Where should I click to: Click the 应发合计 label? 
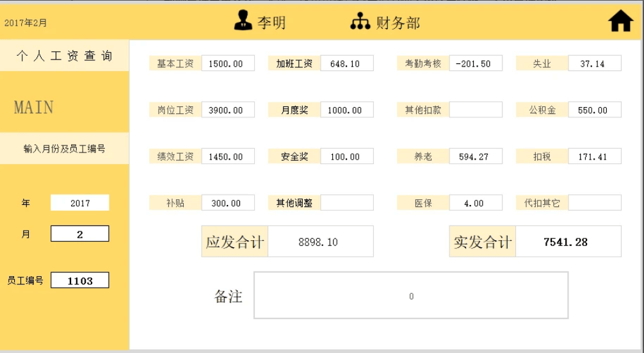pos(235,242)
